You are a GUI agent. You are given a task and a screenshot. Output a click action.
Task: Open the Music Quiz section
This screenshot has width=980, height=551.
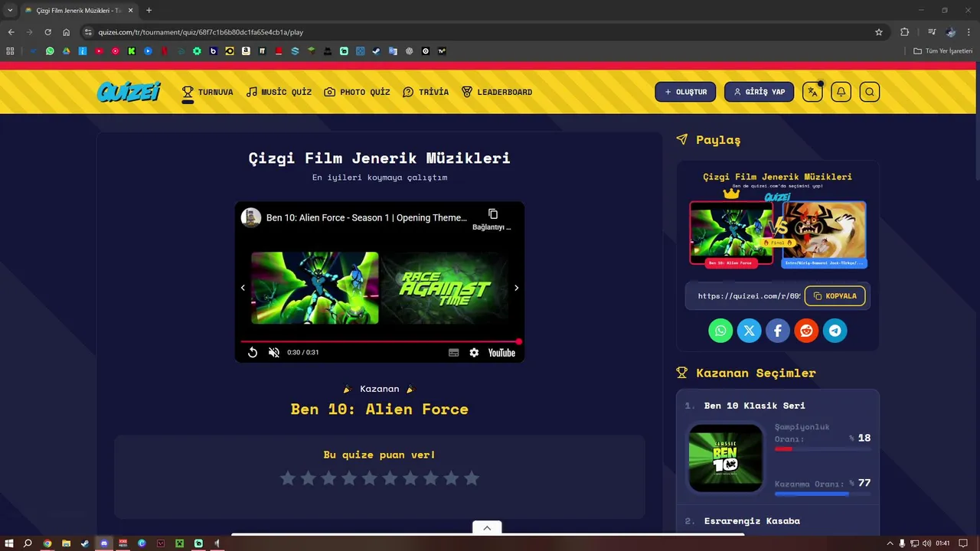click(279, 92)
